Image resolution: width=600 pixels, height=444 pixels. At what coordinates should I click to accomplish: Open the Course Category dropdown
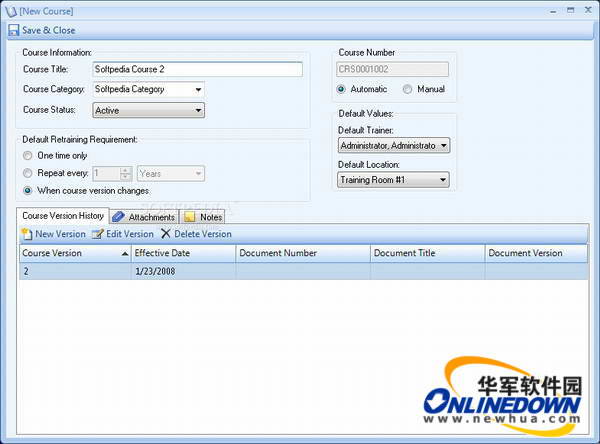click(x=199, y=89)
